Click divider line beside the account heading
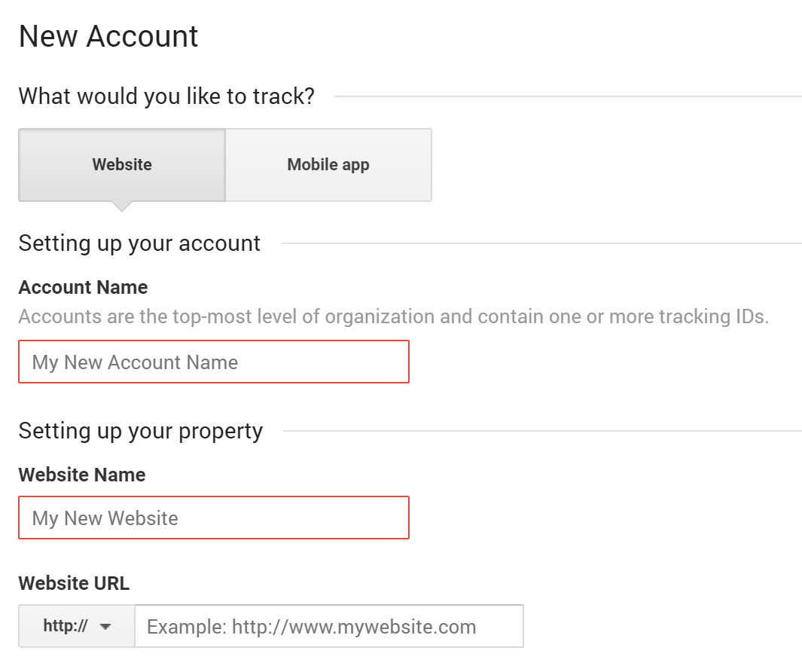The height and width of the screenshot is (672, 802). pos(541,243)
